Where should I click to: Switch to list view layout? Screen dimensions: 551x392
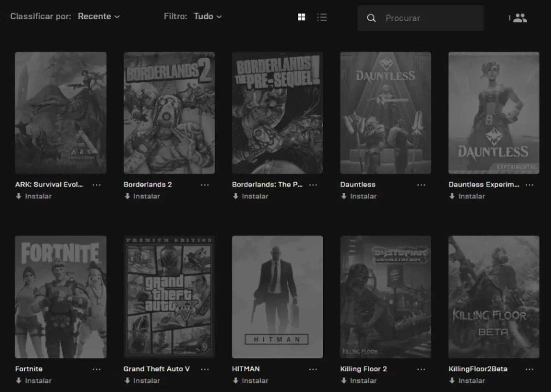(x=322, y=17)
